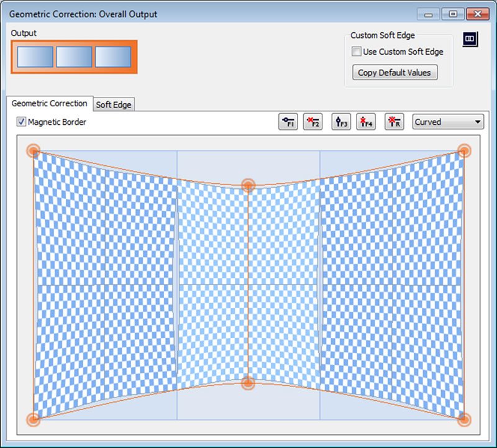The image size is (497, 448).
Task: Select the third output display thumbnail
Action: coord(113,57)
